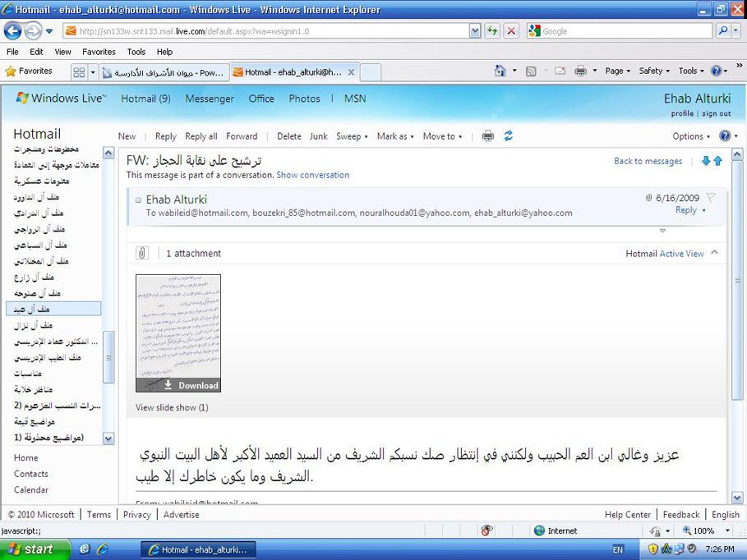Click the Show conversation link
The height and width of the screenshot is (560, 747).
point(312,175)
